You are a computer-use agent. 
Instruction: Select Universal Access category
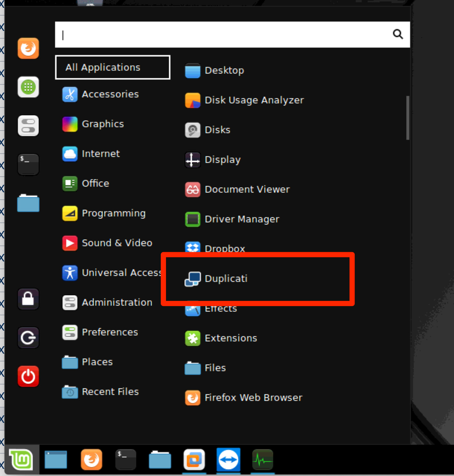[111, 273]
